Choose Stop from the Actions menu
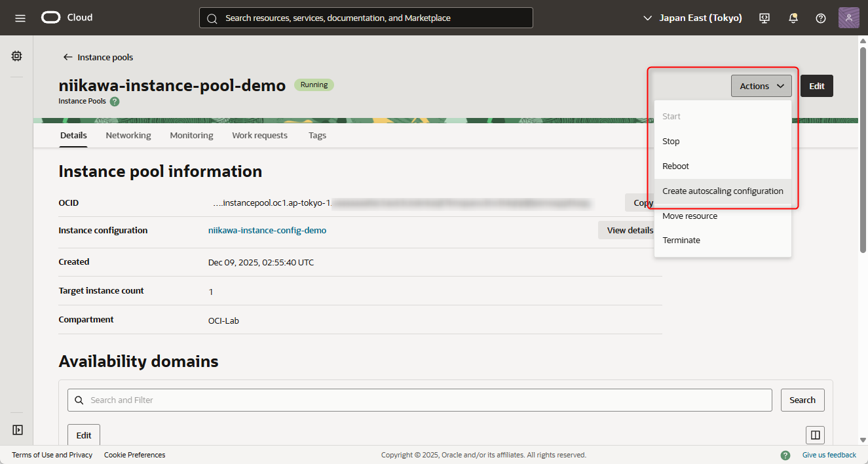This screenshot has height=464, width=868. coord(671,142)
